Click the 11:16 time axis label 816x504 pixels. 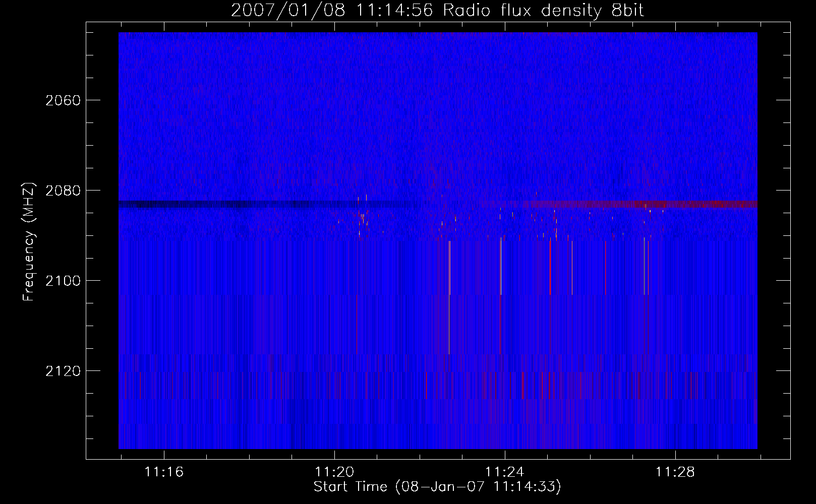[164, 472]
